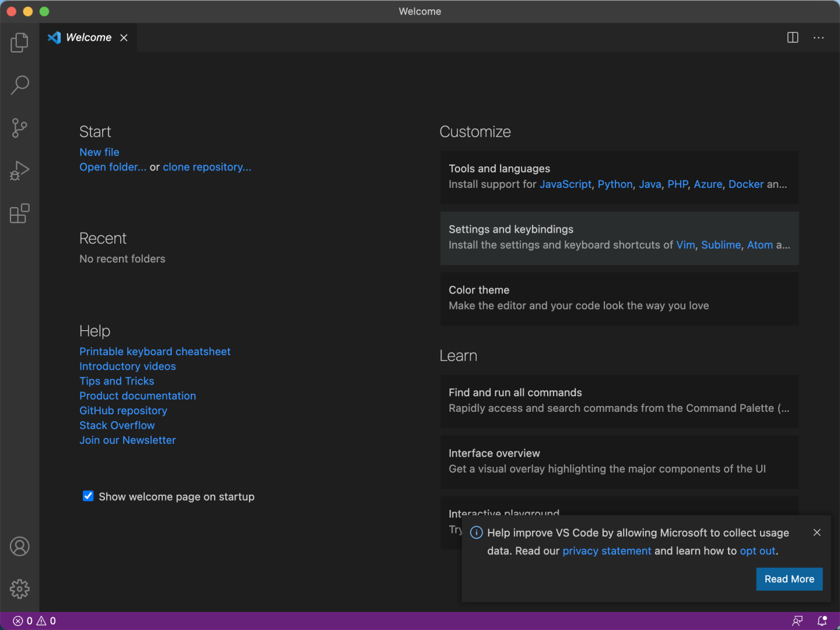Click clone repository... link
This screenshot has width=840, height=630.
pos(207,167)
